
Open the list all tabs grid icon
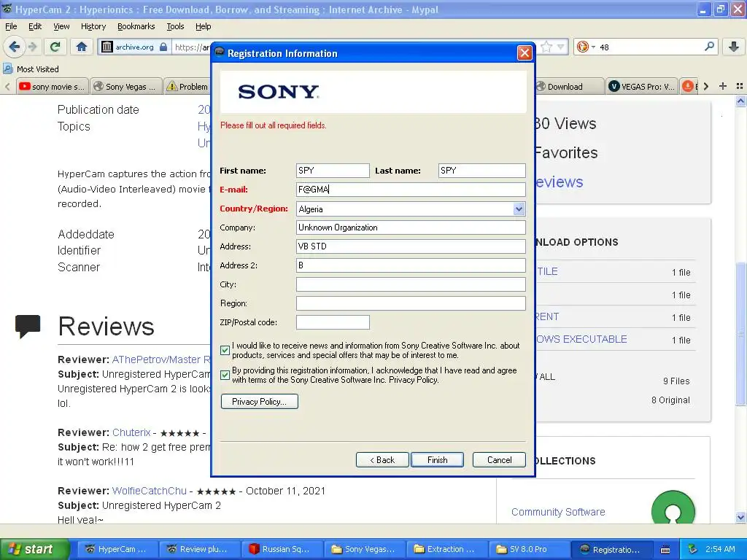point(740,86)
